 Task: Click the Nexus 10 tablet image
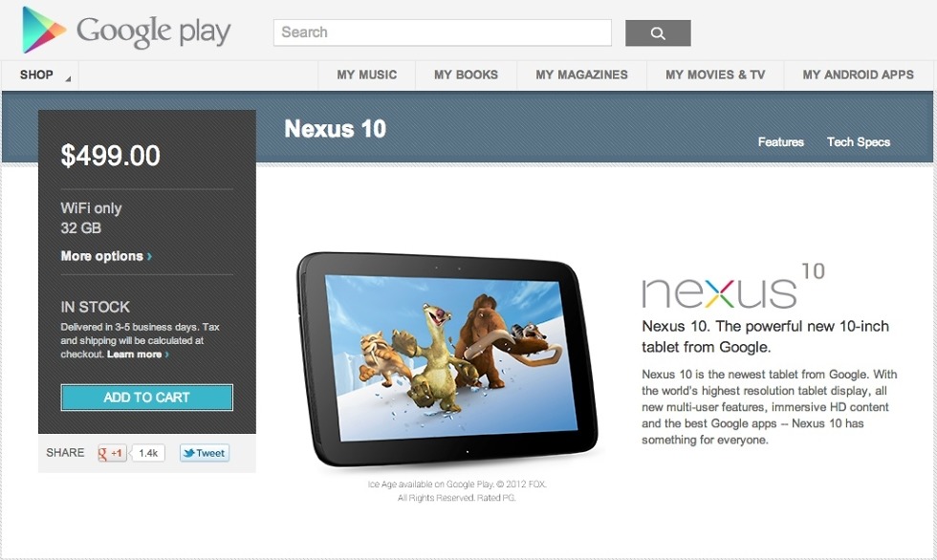click(x=447, y=359)
